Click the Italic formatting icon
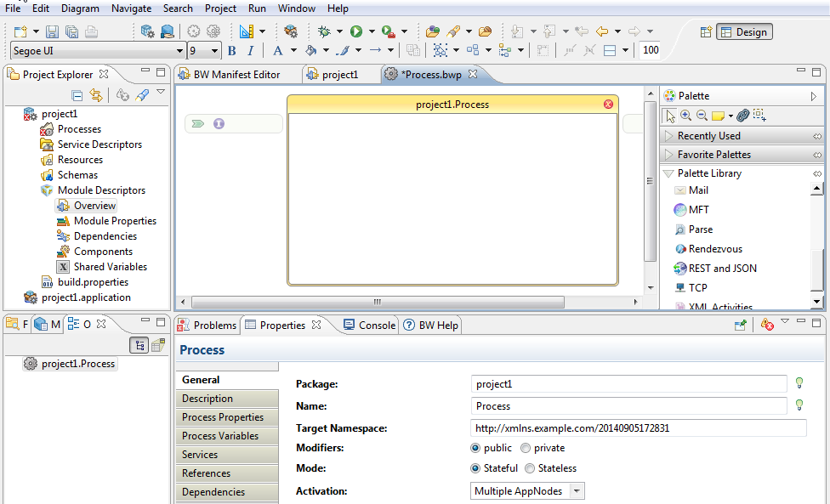The image size is (830, 504). tap(250, 51)
